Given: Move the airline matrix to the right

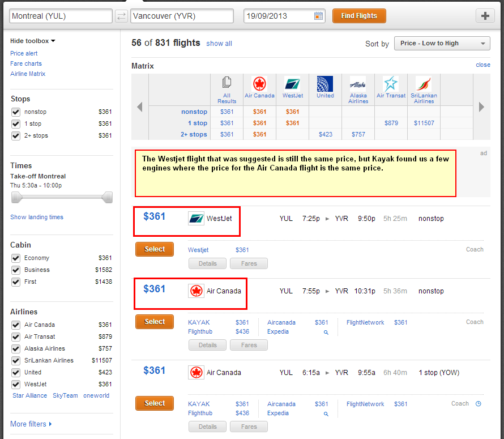Looking at the screenshot, I should pyautogui.click(x=481, y=106).
